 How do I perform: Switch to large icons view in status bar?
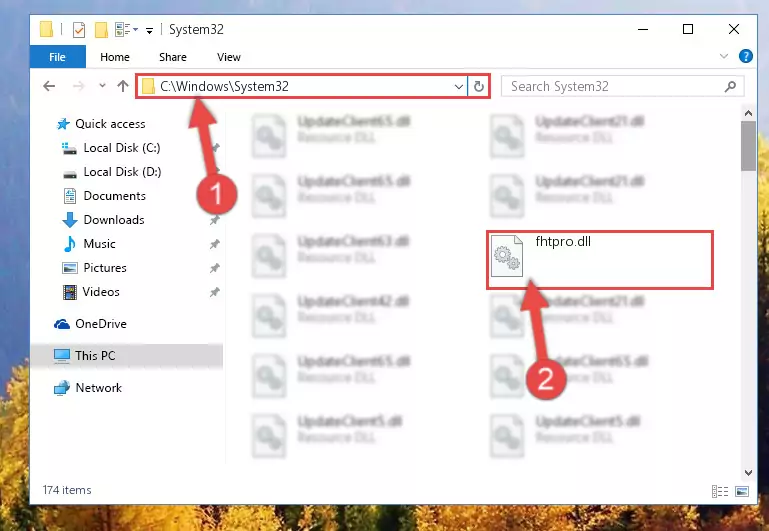(x=742, y=491)
